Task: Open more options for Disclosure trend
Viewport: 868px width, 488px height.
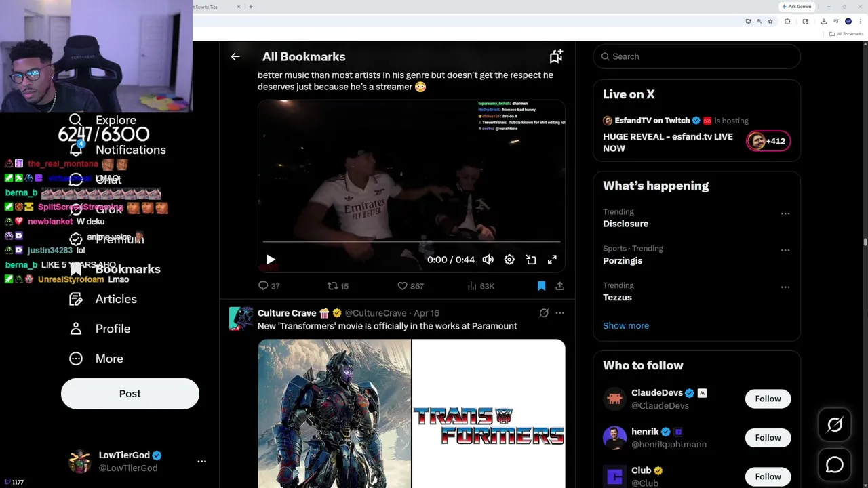Action: tap(785, 213)
